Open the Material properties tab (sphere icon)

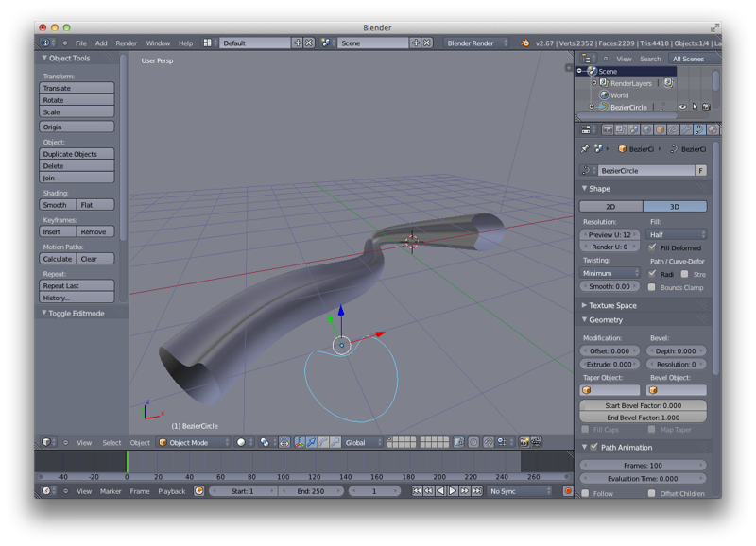[713, 129]
